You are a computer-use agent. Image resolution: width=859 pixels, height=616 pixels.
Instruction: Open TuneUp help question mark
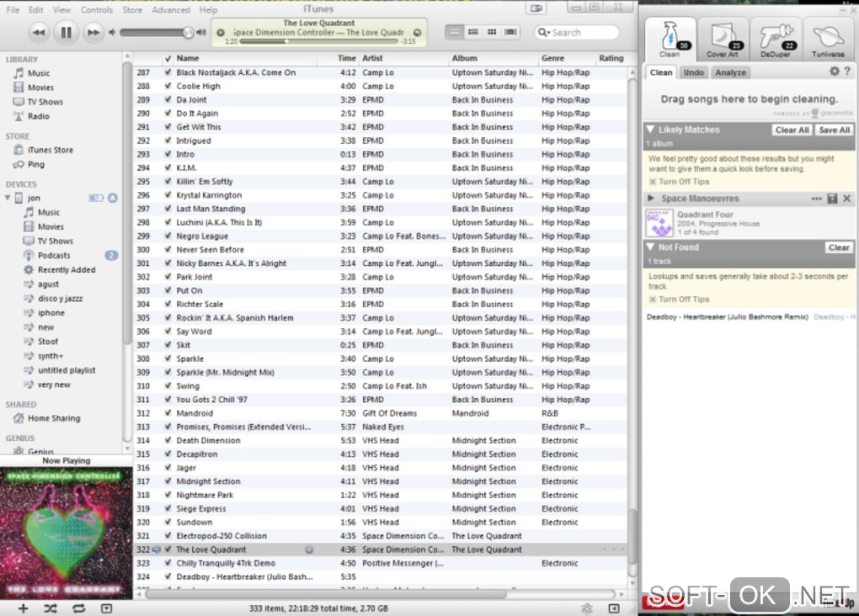847,72
